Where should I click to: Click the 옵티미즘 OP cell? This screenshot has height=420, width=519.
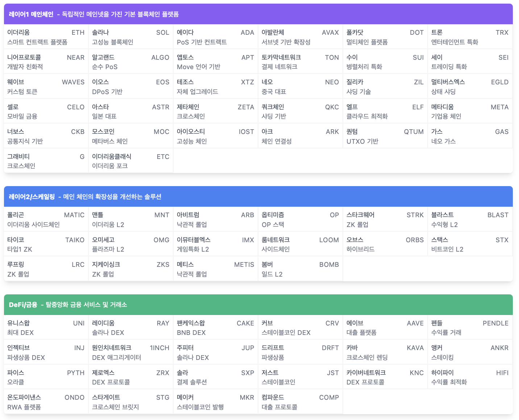pos(300,219)
